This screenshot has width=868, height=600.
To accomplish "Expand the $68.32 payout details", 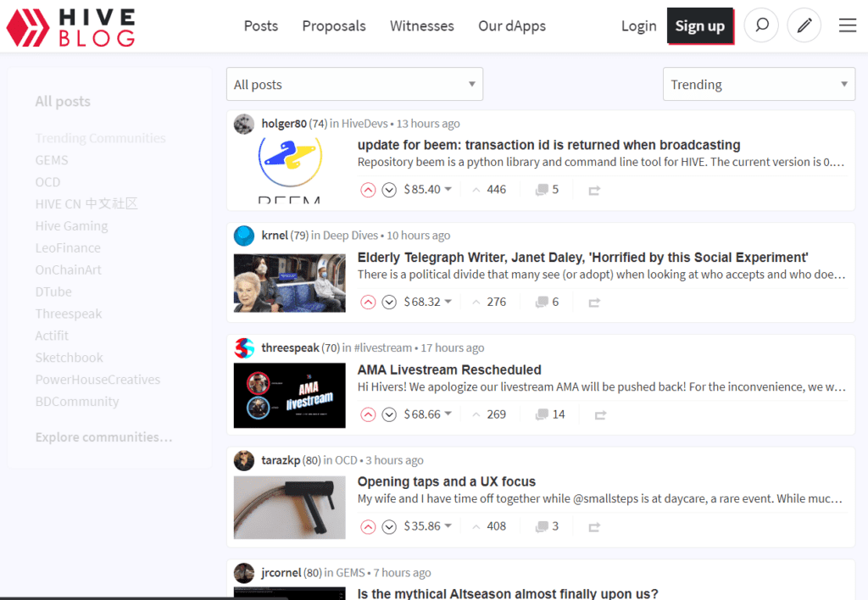I will (427, 302).
